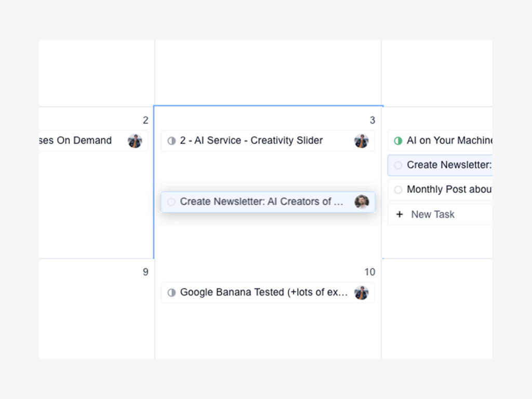Open the assignee avatar on Google Banana Tested
The image size is (532, 399).
pyautogui.click(x=361, y=292)
